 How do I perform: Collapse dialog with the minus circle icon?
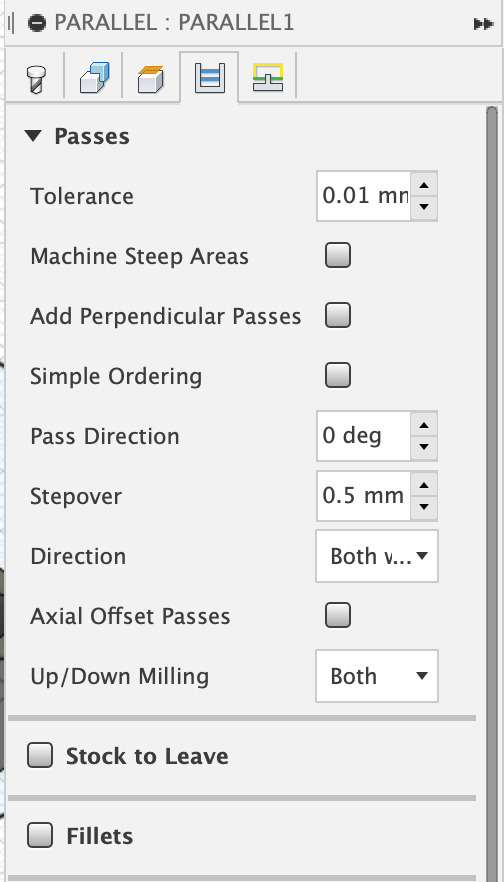[37, 23]
